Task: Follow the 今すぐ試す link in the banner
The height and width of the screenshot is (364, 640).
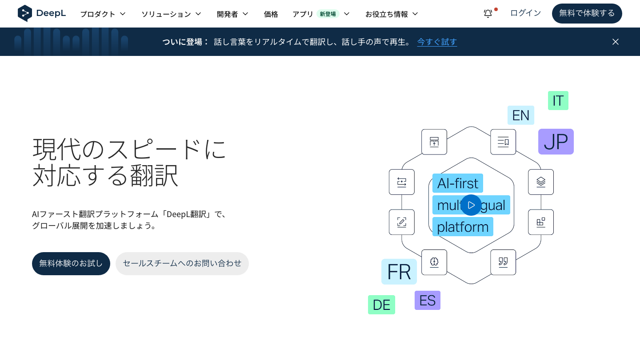Action: click(x=437, y=42)
